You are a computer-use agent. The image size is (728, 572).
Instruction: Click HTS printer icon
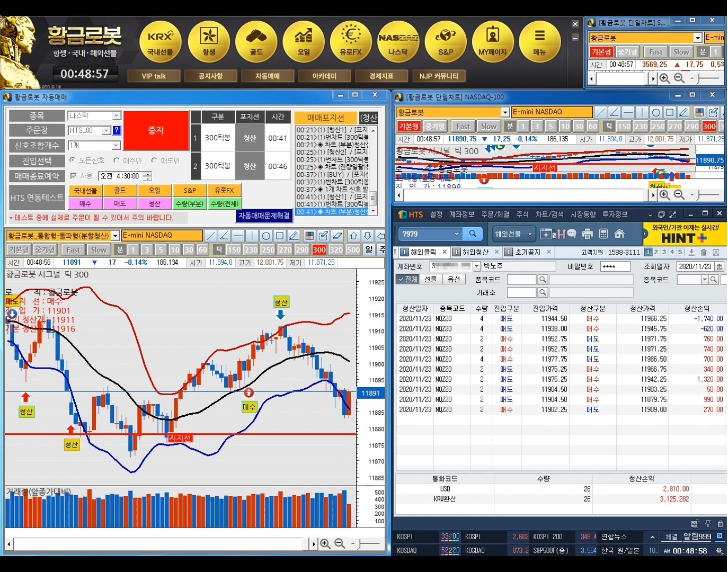pyautogui.click(x=588, y=234)
